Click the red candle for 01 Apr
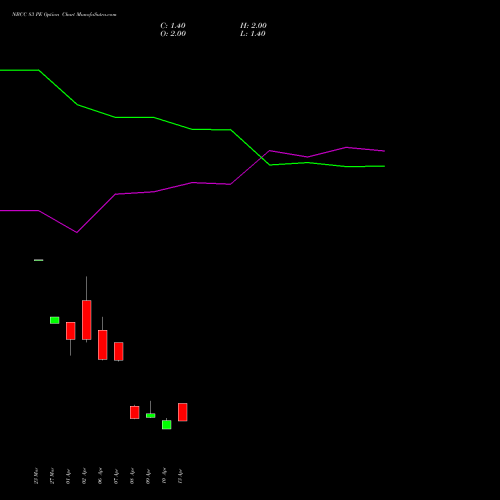This screenshot has height=500, width=500. click(71, 331)
